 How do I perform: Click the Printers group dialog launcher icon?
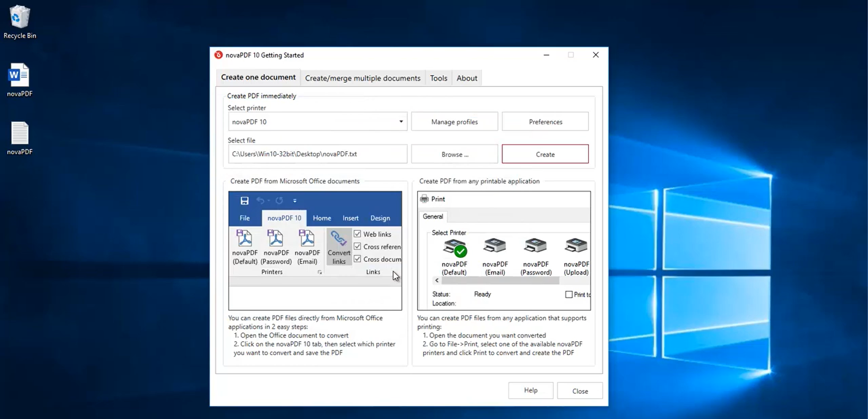coord(320,272)
